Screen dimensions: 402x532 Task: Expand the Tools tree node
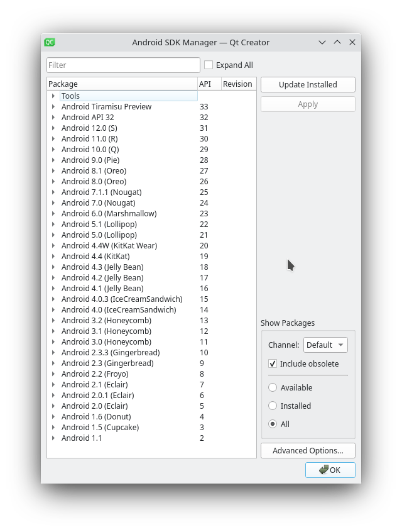click(53, 96)
